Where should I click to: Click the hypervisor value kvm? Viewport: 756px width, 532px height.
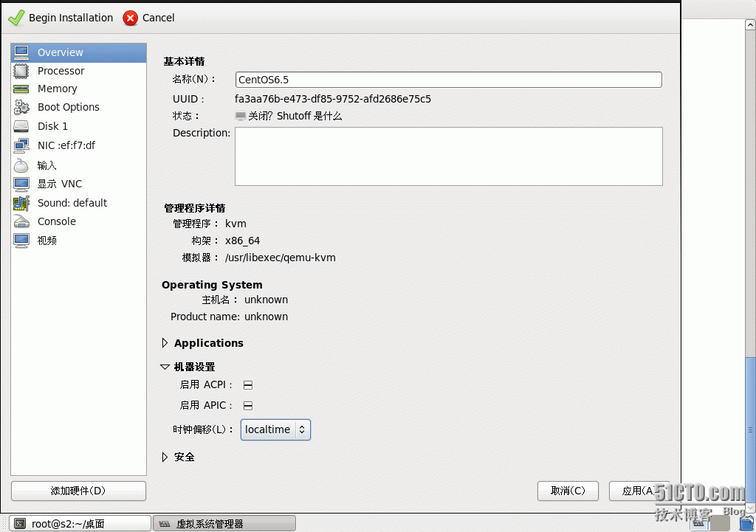tap(236, 224)
